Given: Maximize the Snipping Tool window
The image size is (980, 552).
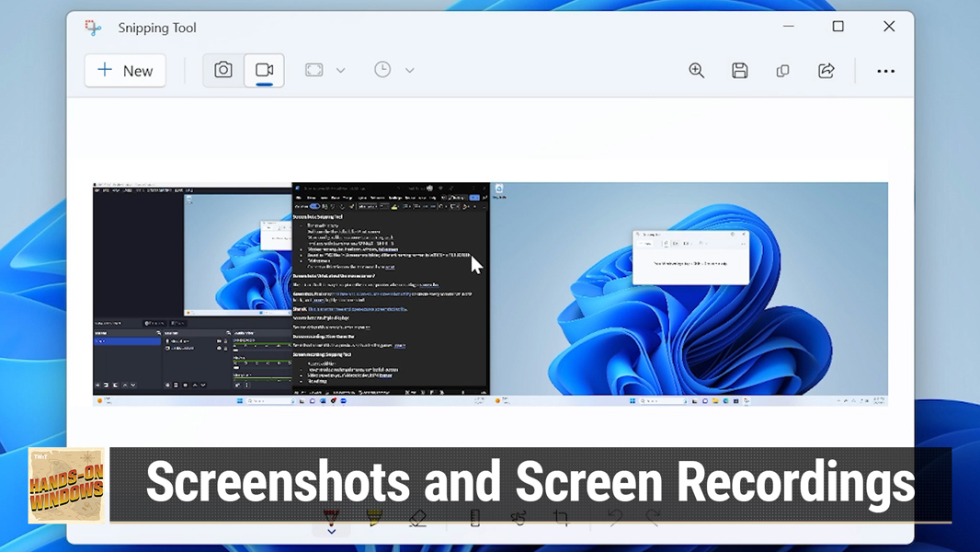Looking at the screenshot, I should pos(838,27).
